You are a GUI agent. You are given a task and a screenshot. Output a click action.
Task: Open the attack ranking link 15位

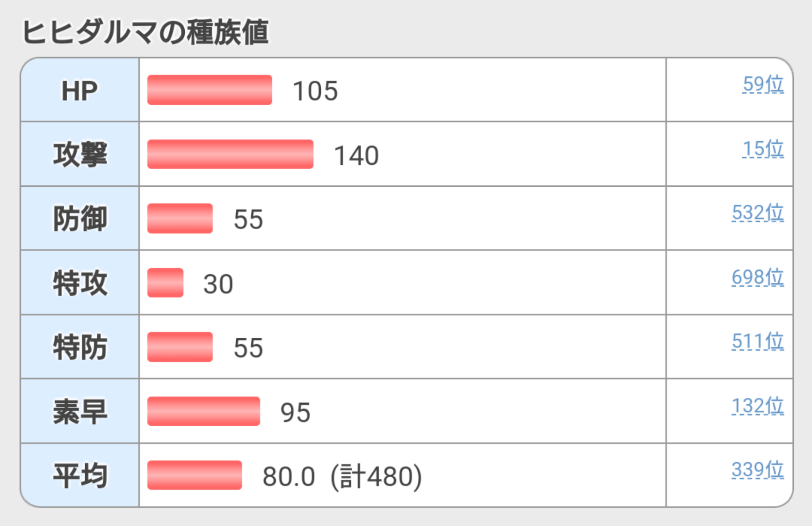click(x=763, y=149)
